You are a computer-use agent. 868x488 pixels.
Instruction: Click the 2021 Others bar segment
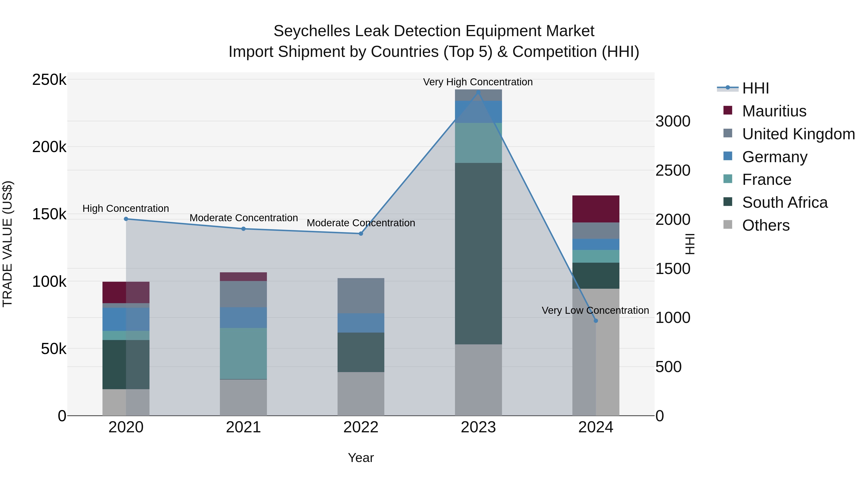pyautogui.click(x=243, y=398)
